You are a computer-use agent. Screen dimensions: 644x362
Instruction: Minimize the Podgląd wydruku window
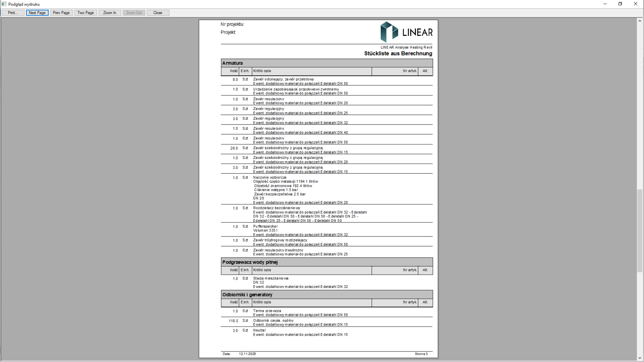605,4
